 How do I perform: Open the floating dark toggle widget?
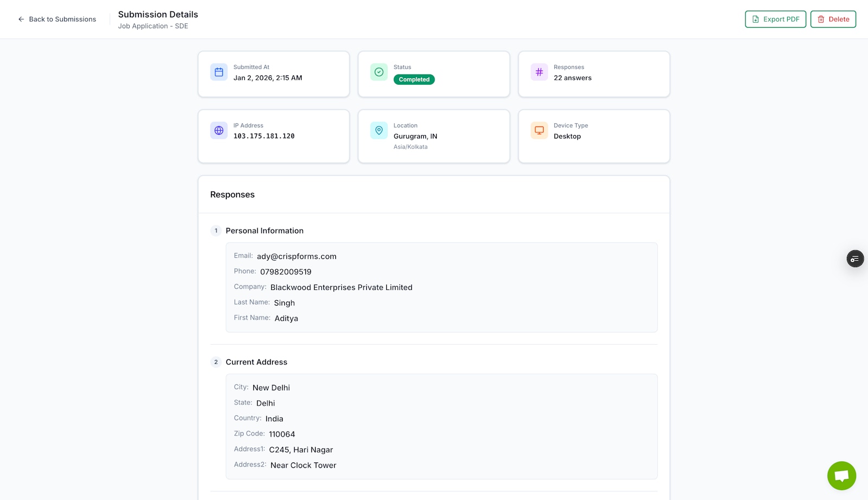(x=855, y=259)
